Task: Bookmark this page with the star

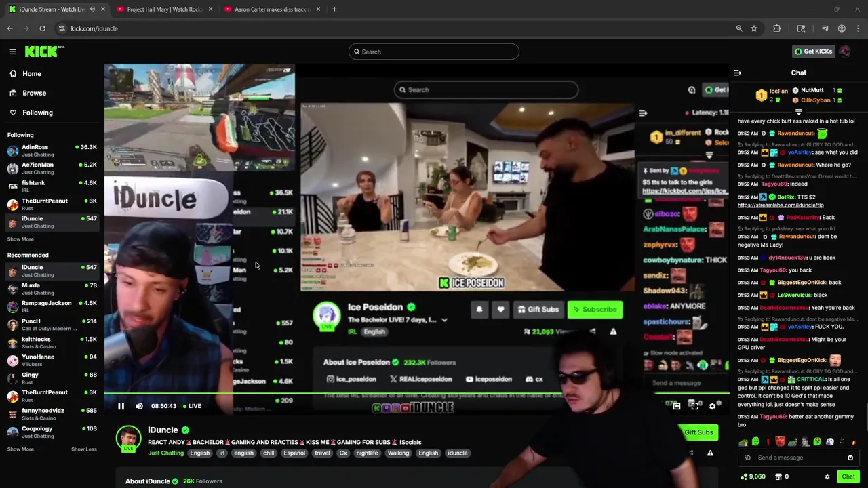Action: point(754,28)
